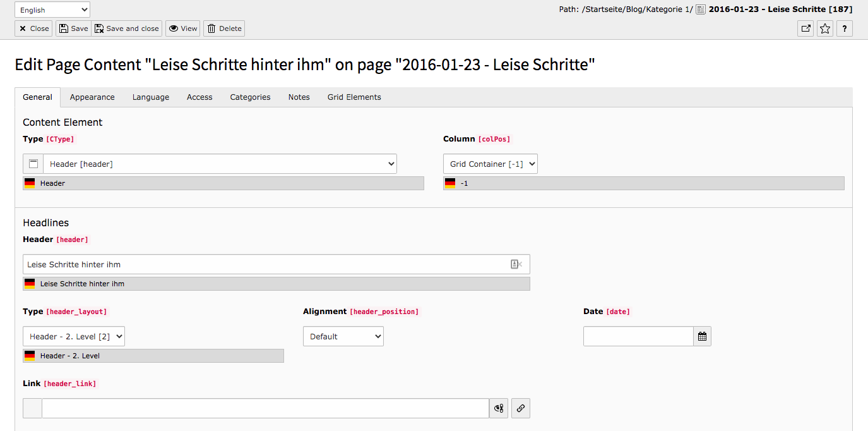Expand Type Header [header] dropdown
The width and height of the screenshot is (868, 431).
220,164
